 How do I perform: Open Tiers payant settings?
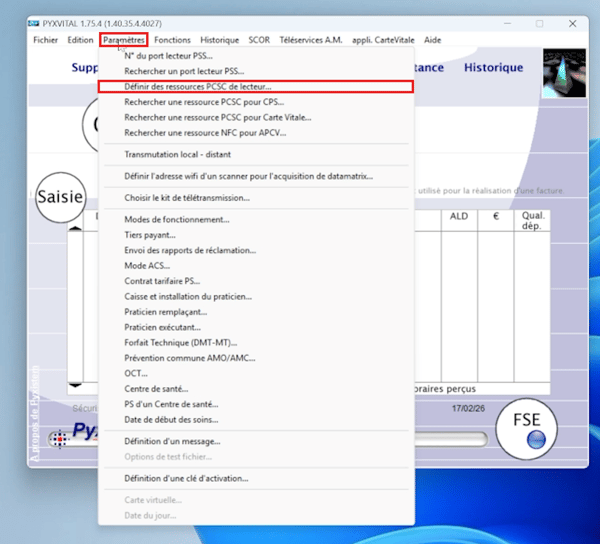click(x=156, y=235)
